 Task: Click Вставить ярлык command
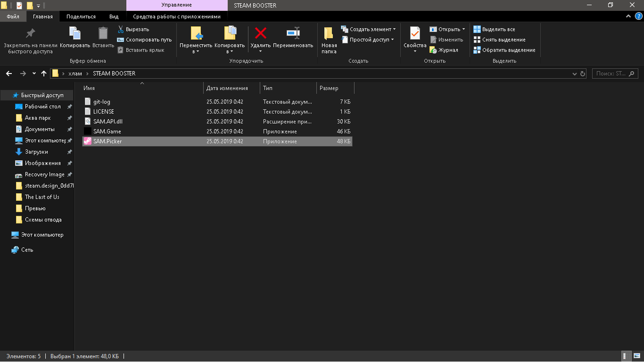point(141,50)
